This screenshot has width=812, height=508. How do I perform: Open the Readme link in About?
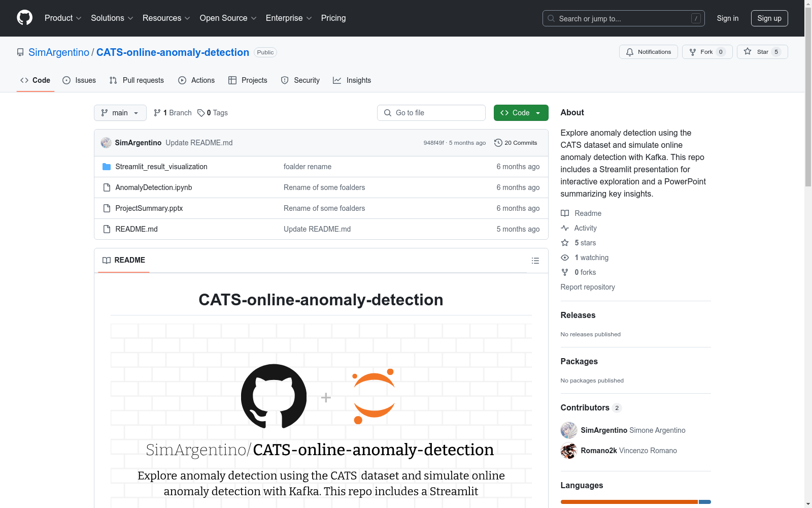(x=588, y=213)
